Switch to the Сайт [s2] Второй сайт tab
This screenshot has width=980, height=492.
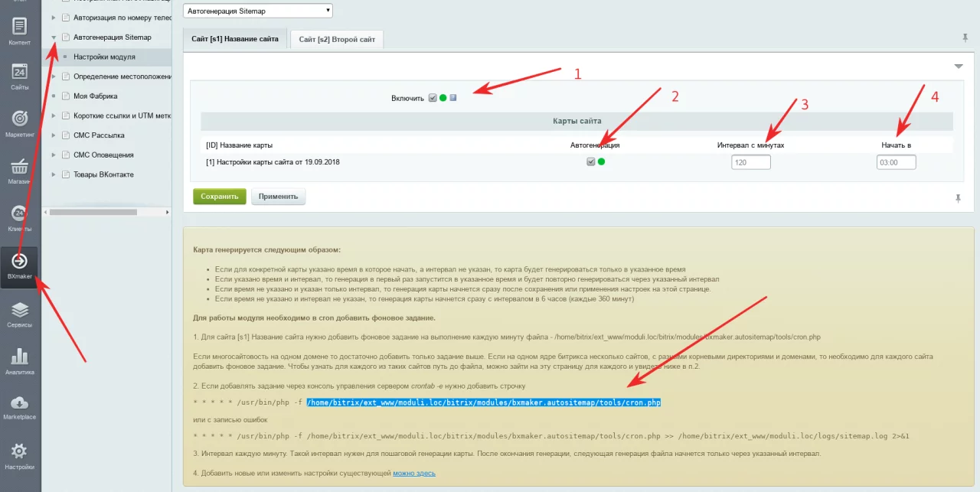(337, 39)
